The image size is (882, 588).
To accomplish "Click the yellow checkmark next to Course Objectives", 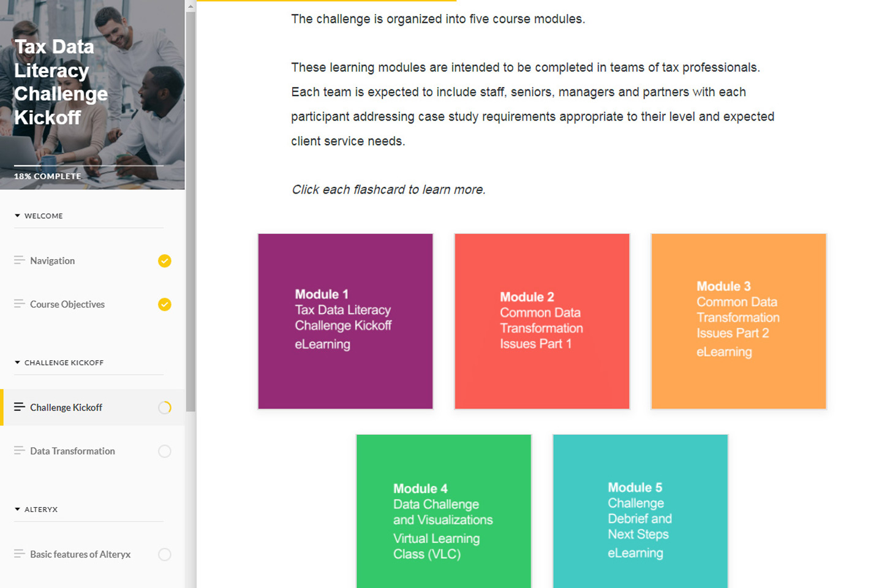I will tap(165, 304).
